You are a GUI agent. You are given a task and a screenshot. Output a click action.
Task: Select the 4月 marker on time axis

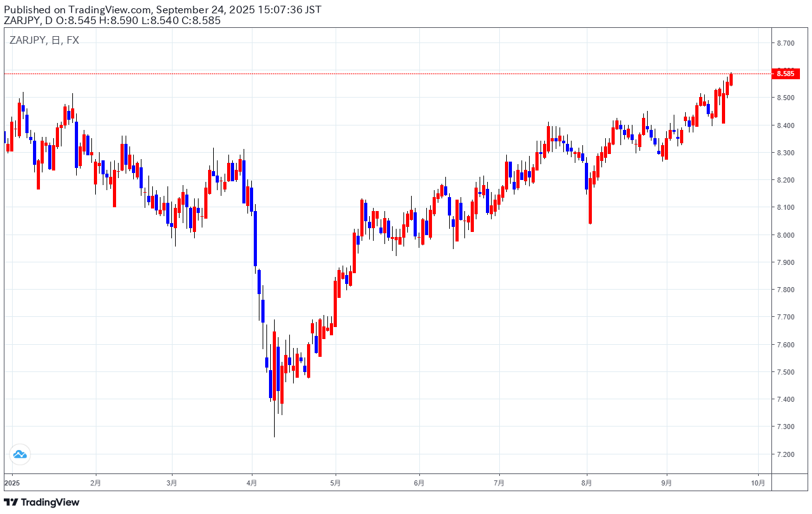pos(252,483)
